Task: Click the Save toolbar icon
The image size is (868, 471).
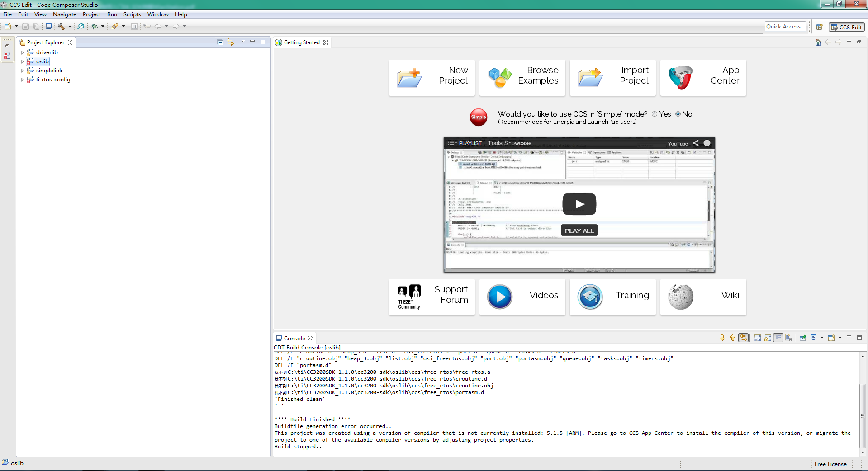Action: pyautogui.click(x=25, y=26)
